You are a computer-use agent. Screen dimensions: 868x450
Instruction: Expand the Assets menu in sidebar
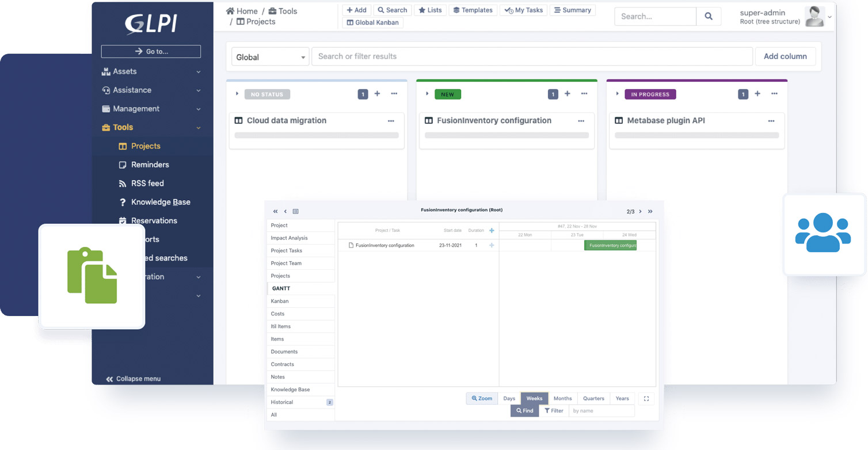coord(151,71)
